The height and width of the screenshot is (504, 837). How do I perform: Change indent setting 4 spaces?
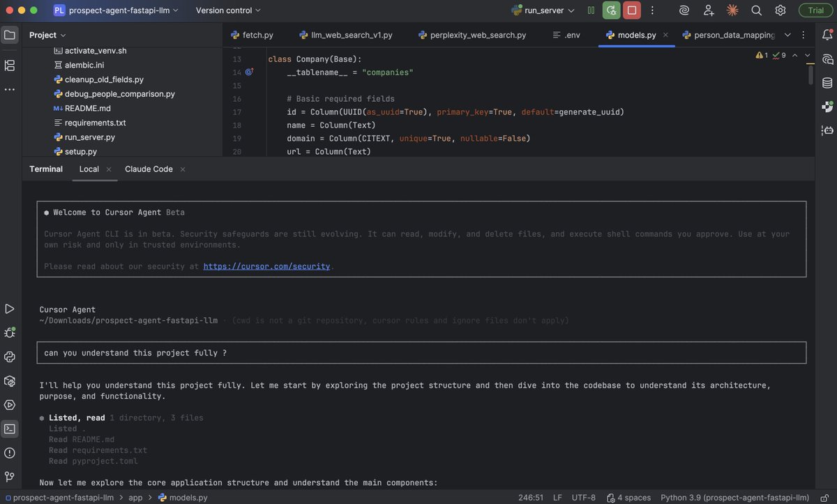click(x=628, y=498)
